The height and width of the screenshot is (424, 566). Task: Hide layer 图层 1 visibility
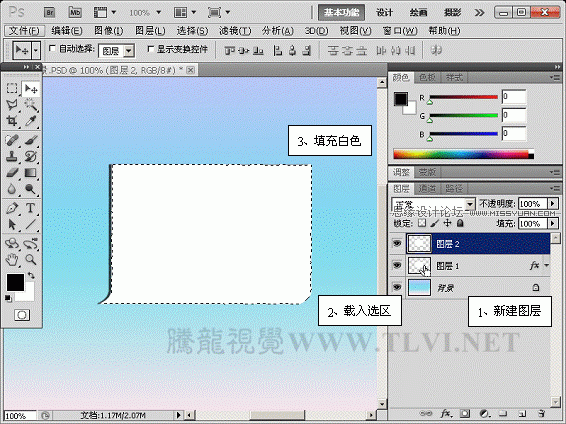pyautogui.click(x=397, y=266)
